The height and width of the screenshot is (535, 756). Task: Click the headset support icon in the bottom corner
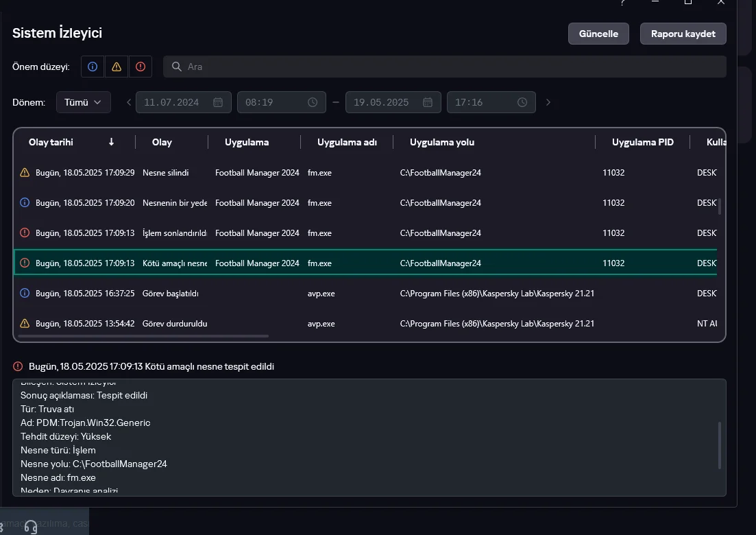click(31, 527)
